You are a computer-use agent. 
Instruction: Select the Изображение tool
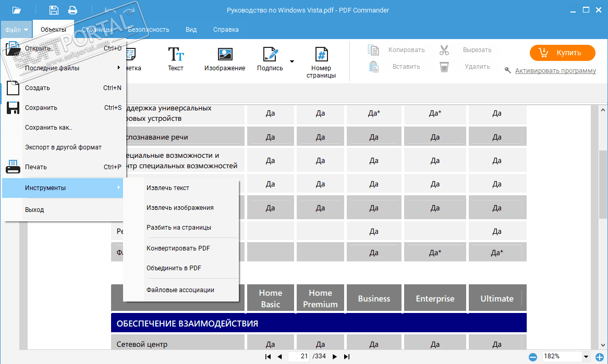click(x=225, y=59)
